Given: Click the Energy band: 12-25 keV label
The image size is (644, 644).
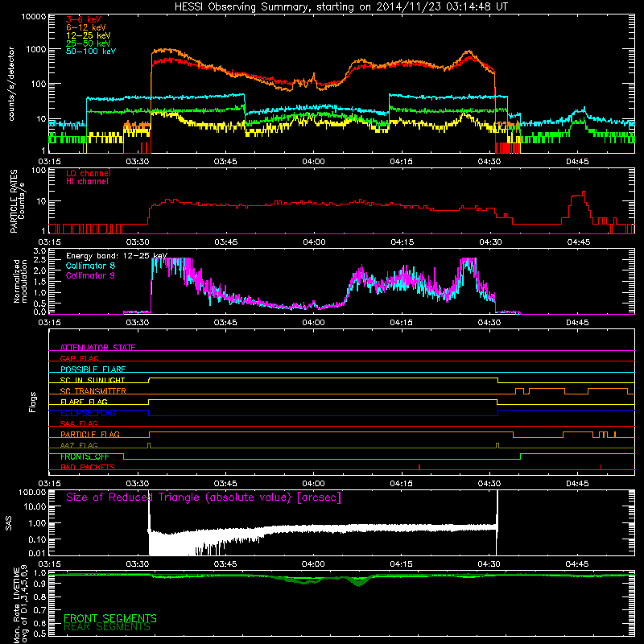Looking at the screenshot, I should click(x=117, y=256).
